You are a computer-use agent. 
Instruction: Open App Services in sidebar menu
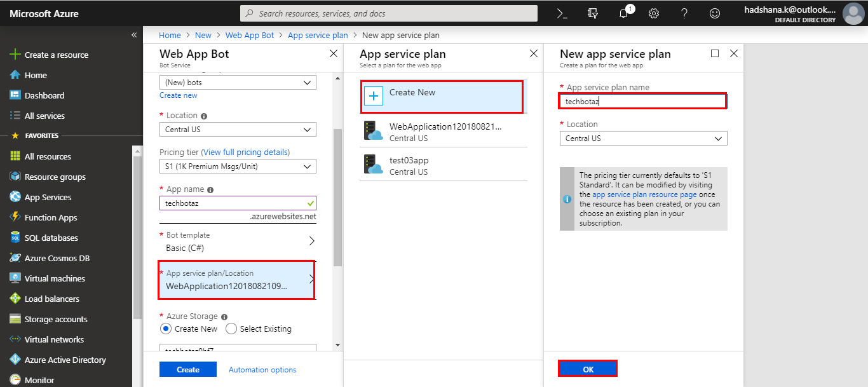[48, 197]
